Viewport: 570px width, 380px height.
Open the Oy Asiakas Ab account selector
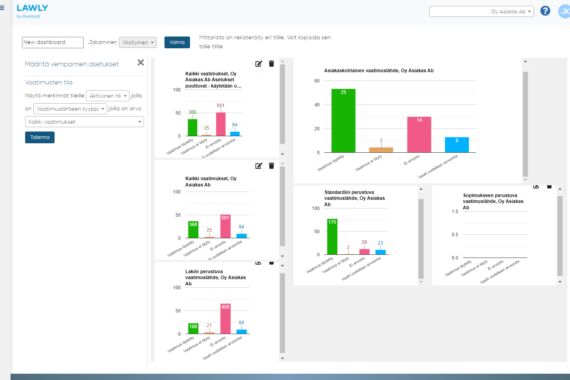481,12
